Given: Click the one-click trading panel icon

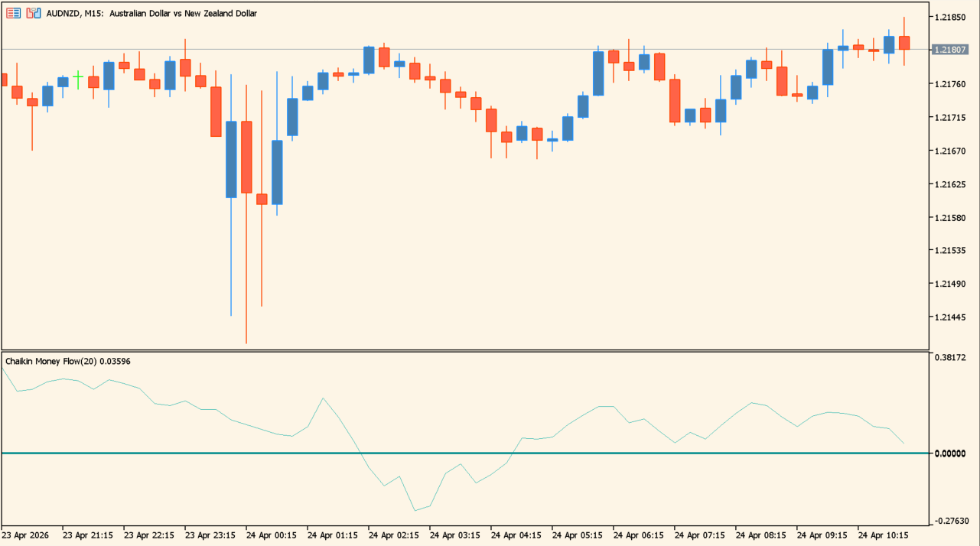Looking at the screenshot, I should pyautogui.click(x=13, y=13).
